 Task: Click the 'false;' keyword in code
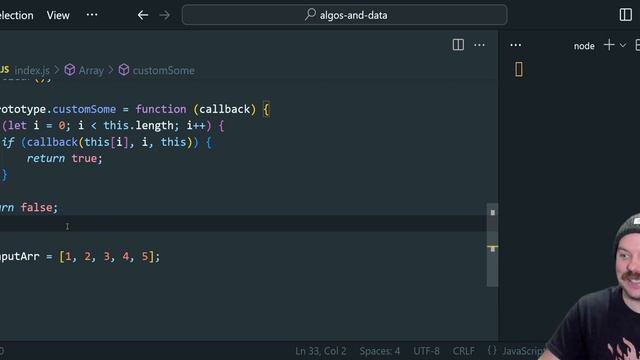click(x=40, y=207)
